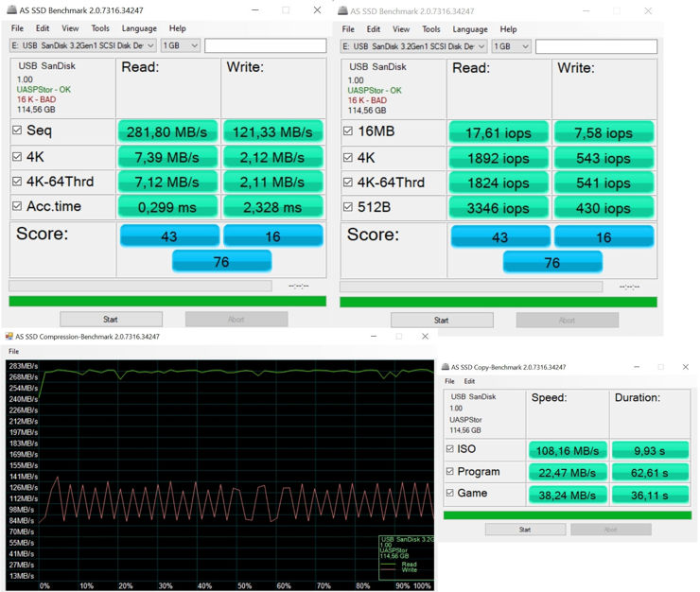Close the right AS SSD Benchmark window
This screenshot has height=592, width=700.
[x=648, y=10]
